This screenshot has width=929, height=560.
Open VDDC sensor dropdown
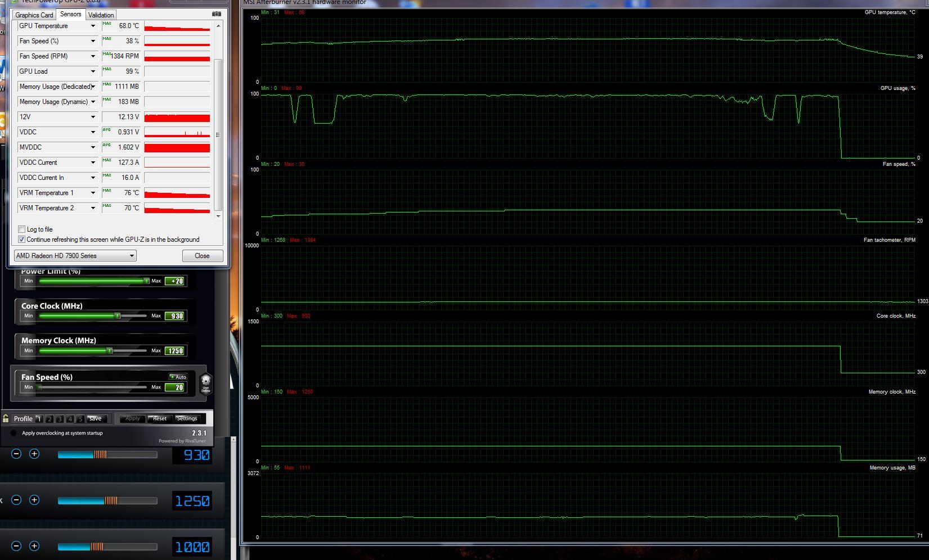click(93, 132)
